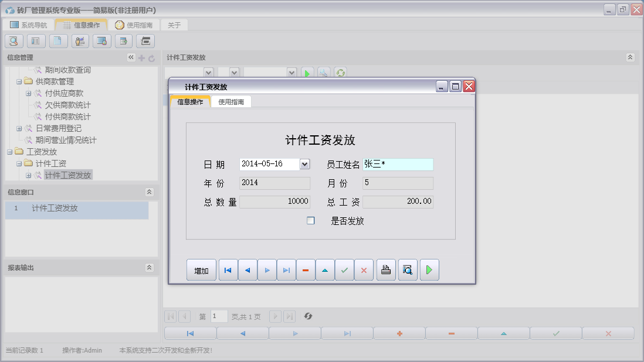Expand the 日常费用登记 tree node
The width and height of the screenshot is (644, 362).
pos(19,128)
